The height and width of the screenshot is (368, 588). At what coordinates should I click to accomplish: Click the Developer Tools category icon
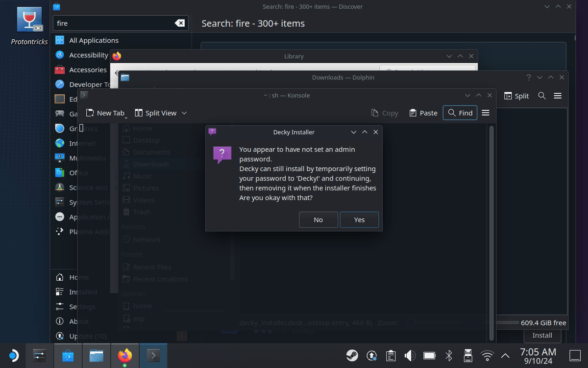pos(60,84)
